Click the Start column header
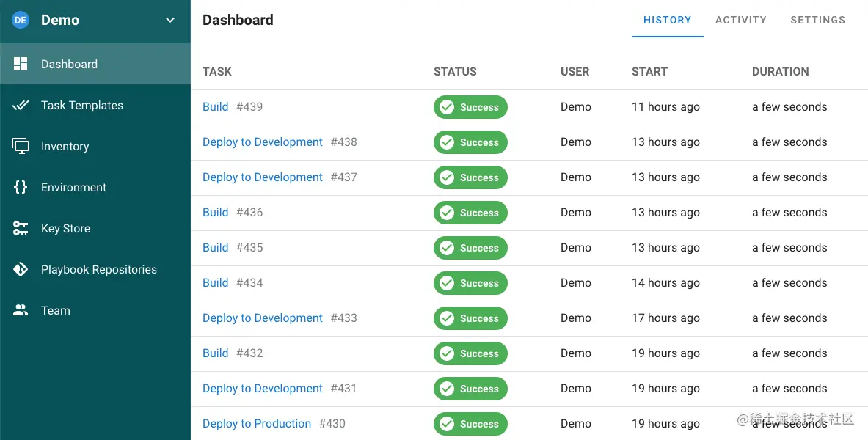 tap(649, 71)
